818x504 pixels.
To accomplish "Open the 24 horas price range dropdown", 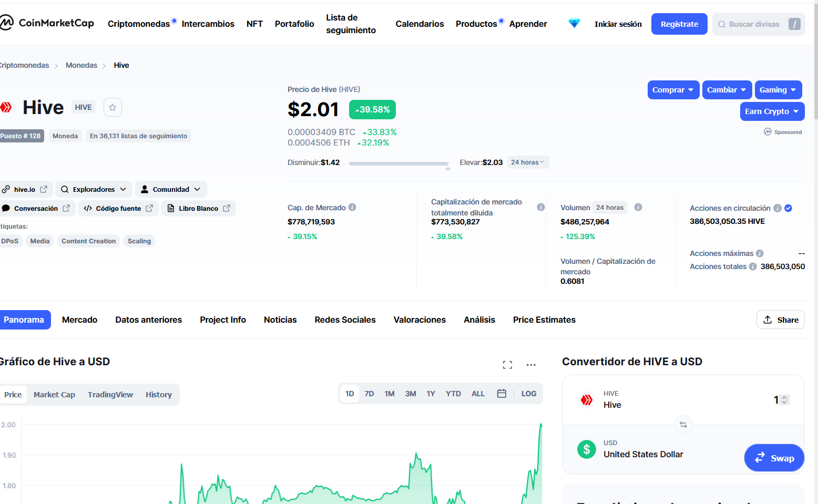I will pyautogui.click(x=528, y=162).
